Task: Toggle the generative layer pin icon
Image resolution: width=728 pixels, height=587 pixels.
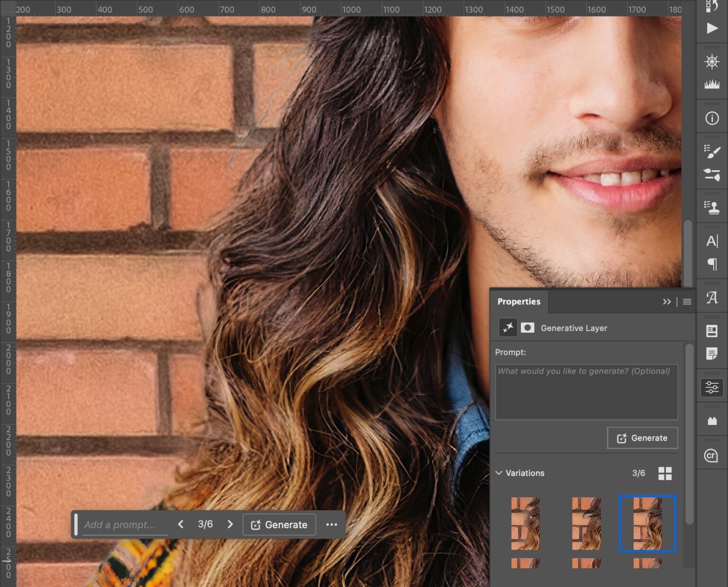Action: [x=507, y=328]
